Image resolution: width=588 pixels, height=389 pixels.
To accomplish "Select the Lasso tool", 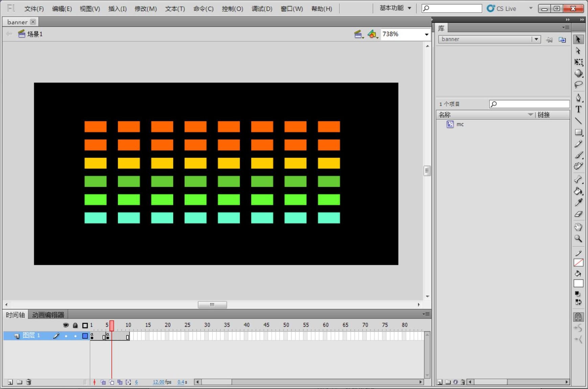I will (x=578, y=85).
